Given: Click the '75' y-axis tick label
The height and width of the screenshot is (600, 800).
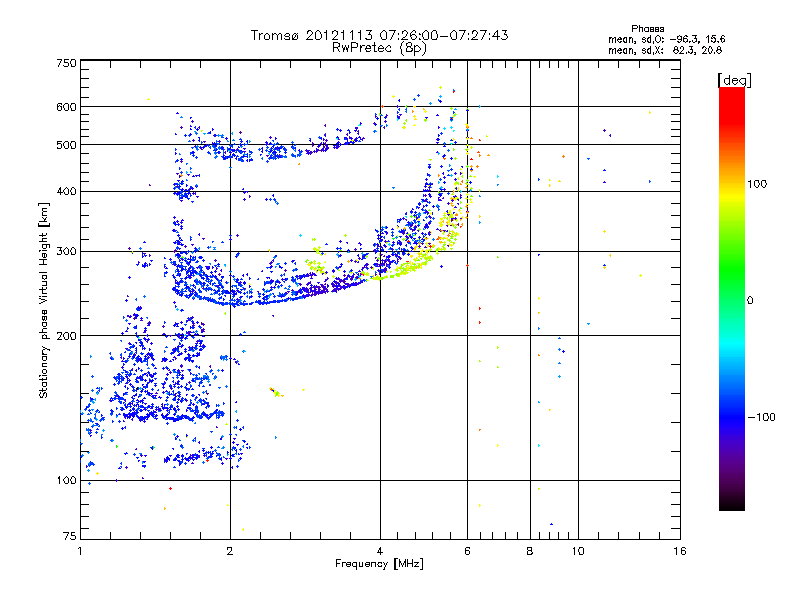Looking at the screenshot, I should point(70,536).
